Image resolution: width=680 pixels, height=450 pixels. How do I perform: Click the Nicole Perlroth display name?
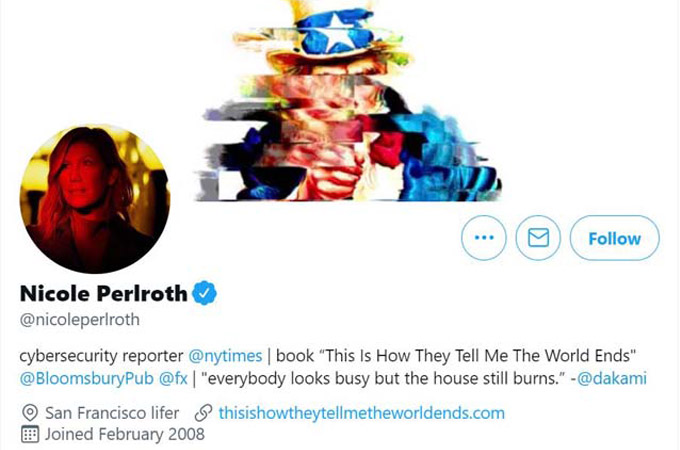(x=104, y=293)
